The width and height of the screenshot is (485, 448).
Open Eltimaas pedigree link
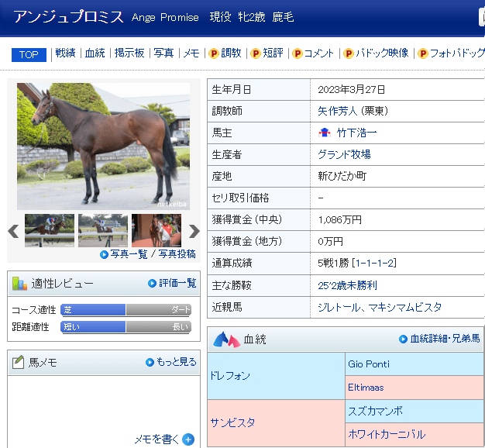coord(366,388)
